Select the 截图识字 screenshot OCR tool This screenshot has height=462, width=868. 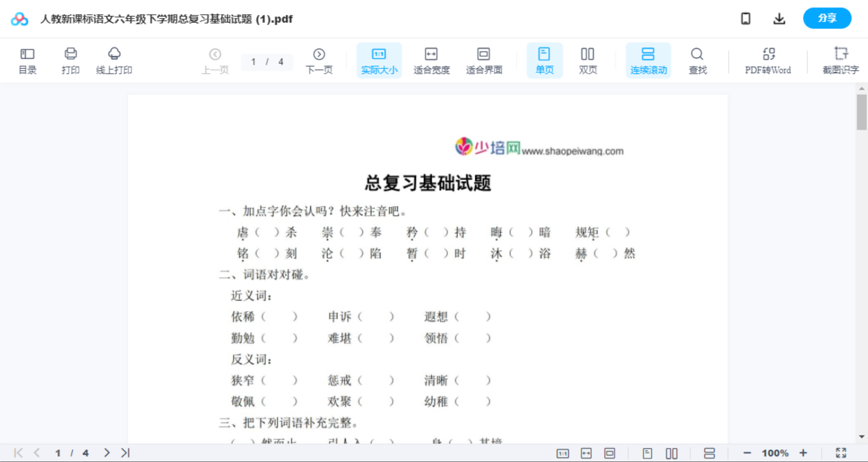(841, 60)
